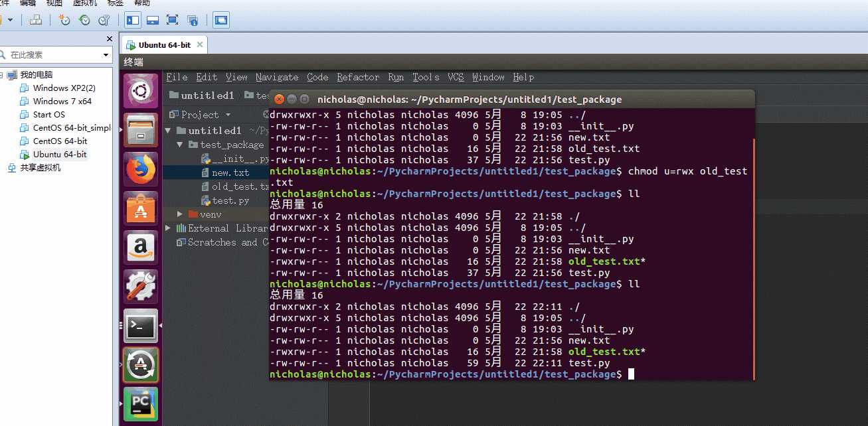Open PyCharm from the dock
Viewport: 868px width, 426px height.
pyautogui.click(x=141, y=403)
